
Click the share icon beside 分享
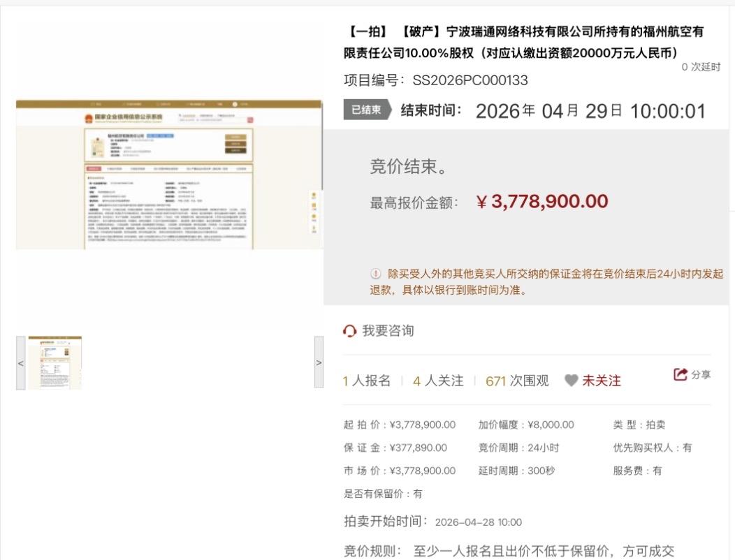pos(681,374)
